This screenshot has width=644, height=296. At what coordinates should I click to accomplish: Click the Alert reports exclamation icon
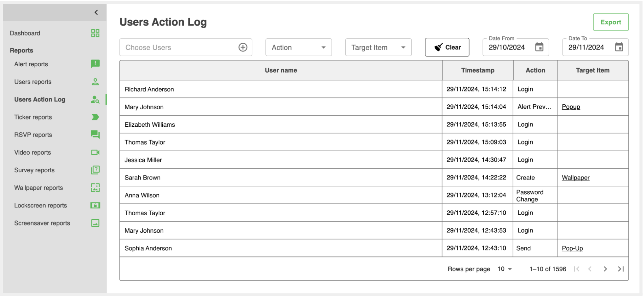(95, 64)
